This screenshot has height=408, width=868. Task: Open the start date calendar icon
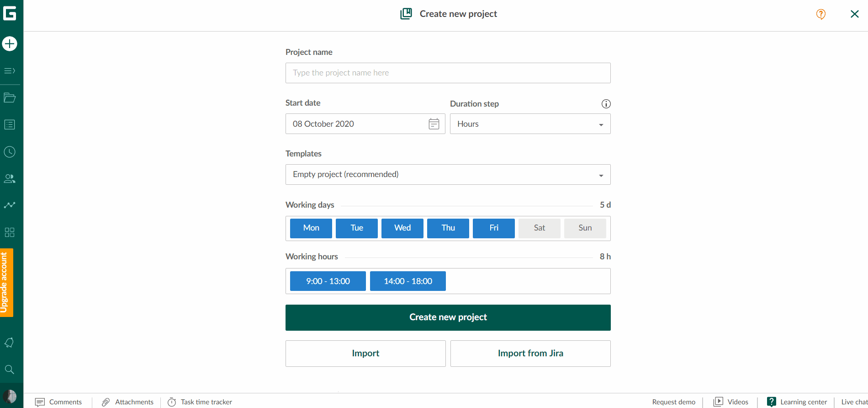point(434,124)
